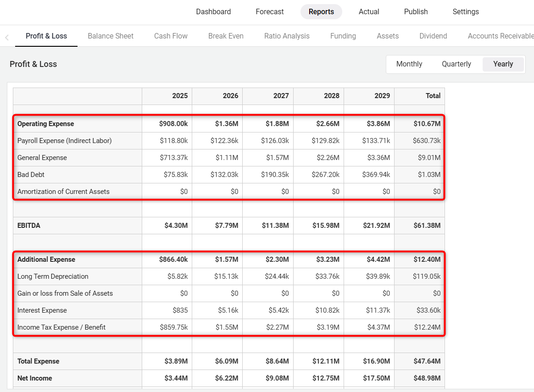
Task: Select the Reports navigation item
Action: tap(321, 12)
